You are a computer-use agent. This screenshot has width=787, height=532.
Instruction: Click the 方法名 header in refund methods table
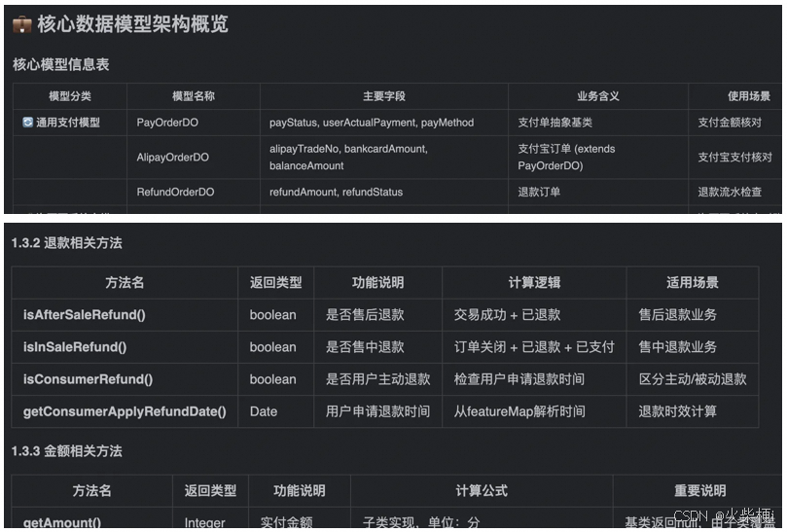[125, 283]
